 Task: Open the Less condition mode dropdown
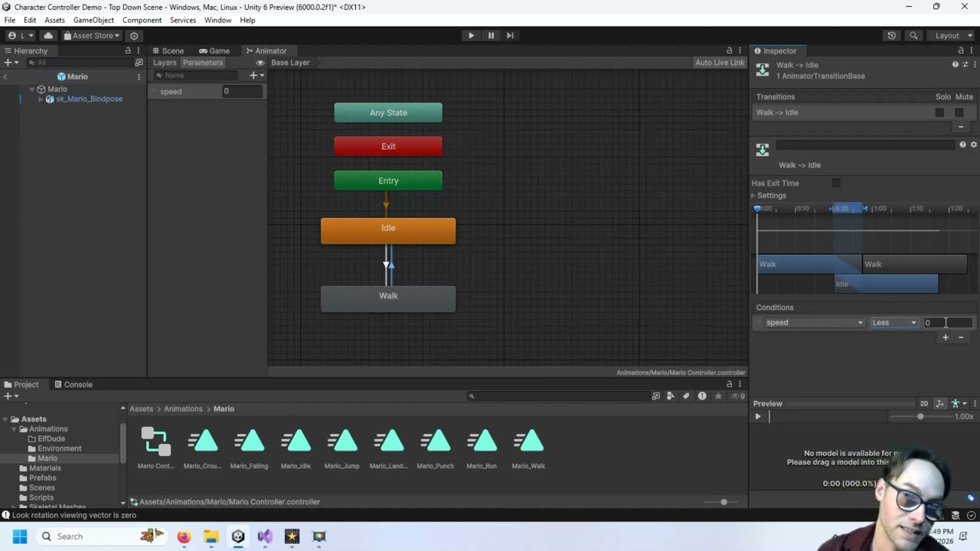click(x=894, y=322)
